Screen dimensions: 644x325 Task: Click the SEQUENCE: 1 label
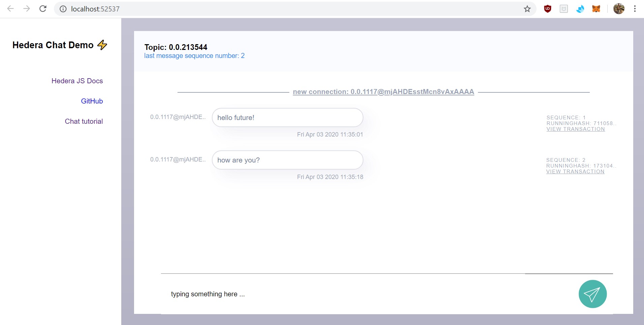click(566, 118)
